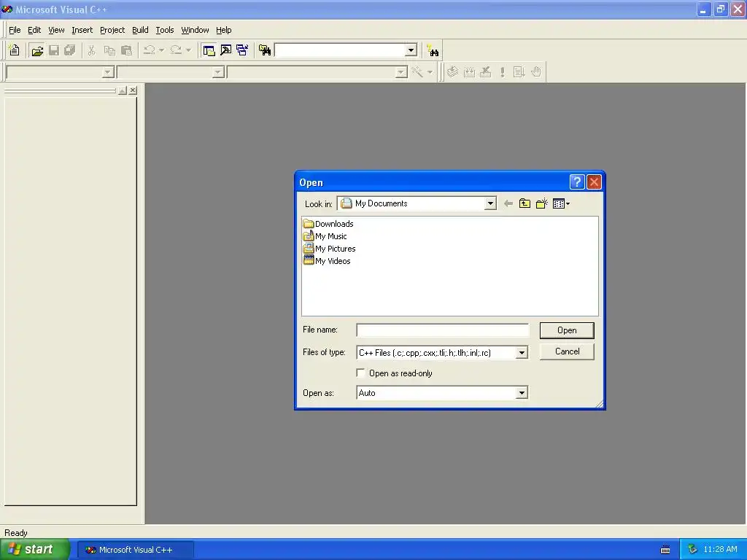The width and height of the screenshot is (747, 560).
Task: Click the Search binoculars help icon
Action: pos(433,50)
